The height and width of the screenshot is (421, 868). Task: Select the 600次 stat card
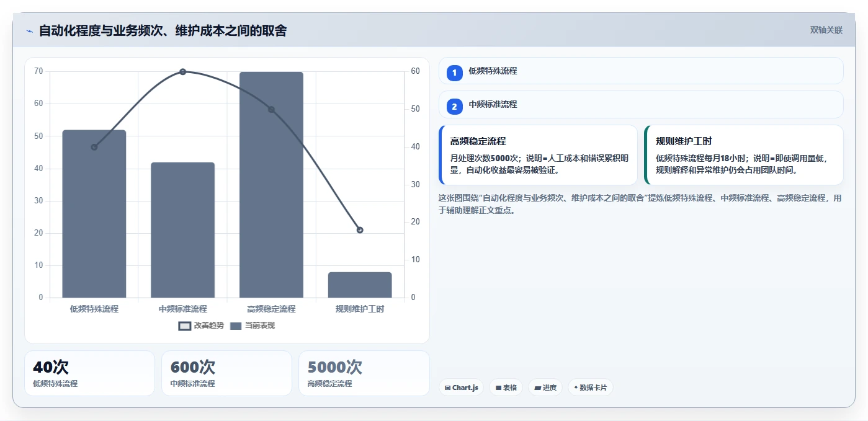(x=226, y=373)
